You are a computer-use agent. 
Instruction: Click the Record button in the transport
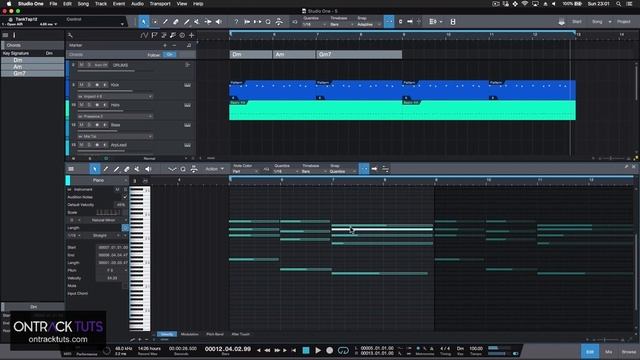click(x=329, y=350)
